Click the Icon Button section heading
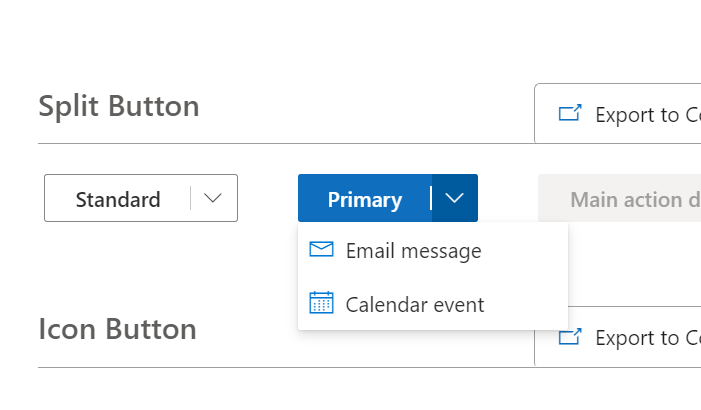701x410 pixels. 118,330
